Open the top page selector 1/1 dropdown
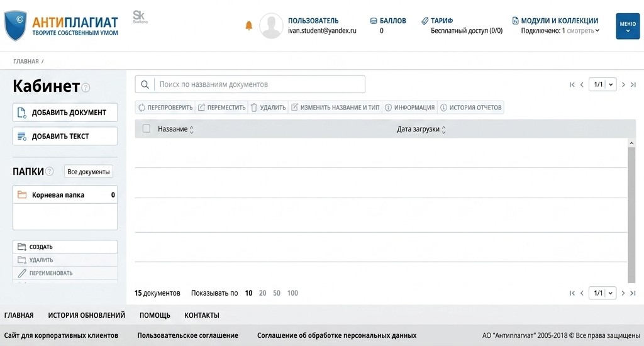This screenshot has width=644, height=346. [602, 85]
